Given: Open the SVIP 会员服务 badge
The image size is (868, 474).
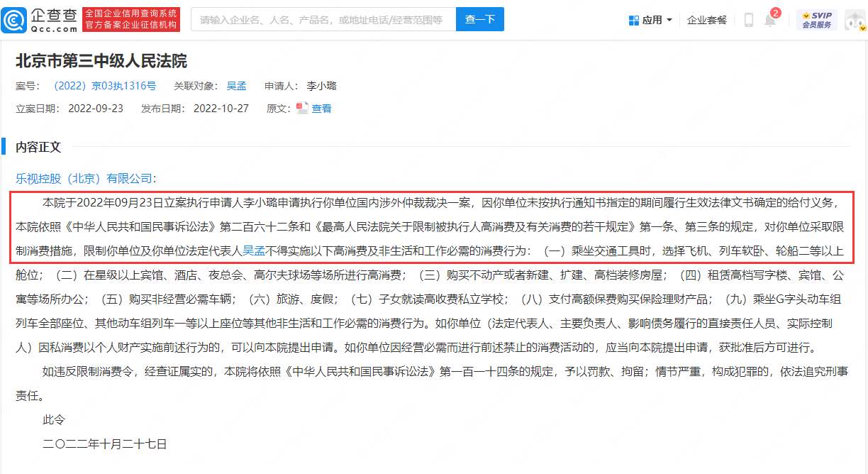Looking at the screenshot, I should [816, 20].
